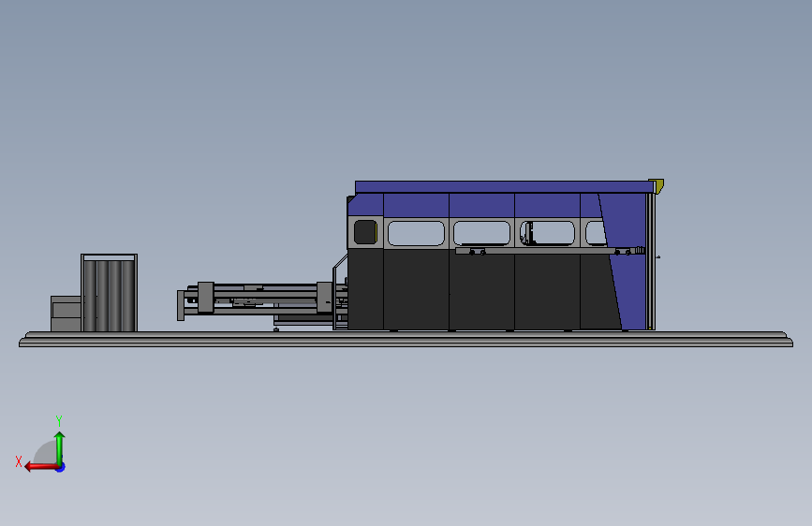Select the second rounded window on the enclosure
The width and height of the screenshot is (812, 526).
click(x=481, y=233)
